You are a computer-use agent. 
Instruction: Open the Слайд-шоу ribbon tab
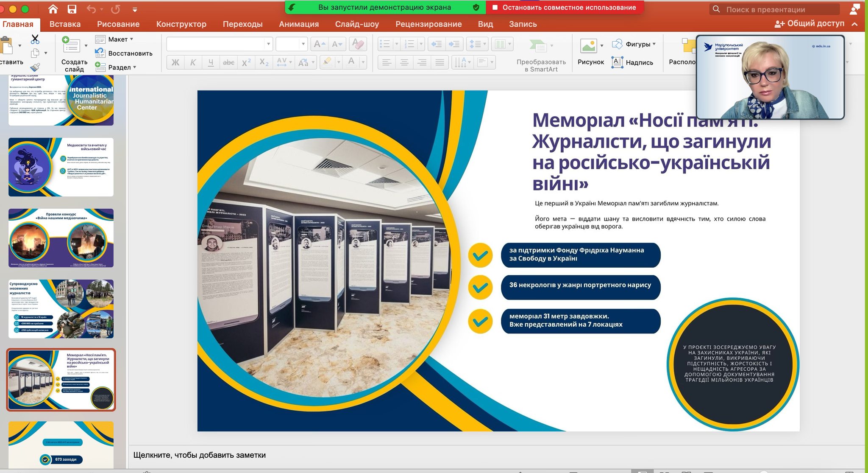[357, 24]
